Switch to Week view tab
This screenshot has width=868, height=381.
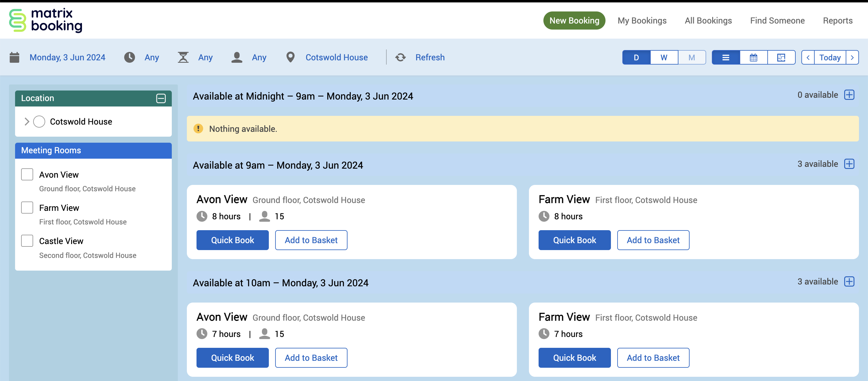[x=663, y=58]
